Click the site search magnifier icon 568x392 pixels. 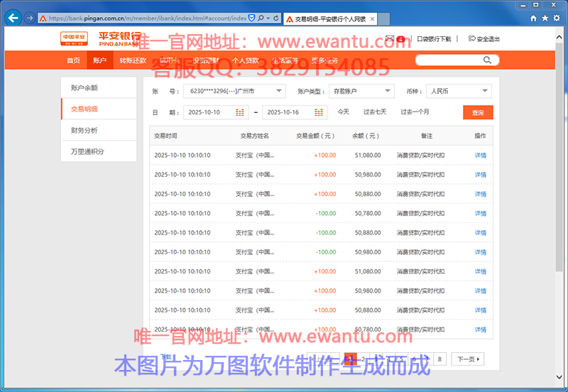[487, 60]
